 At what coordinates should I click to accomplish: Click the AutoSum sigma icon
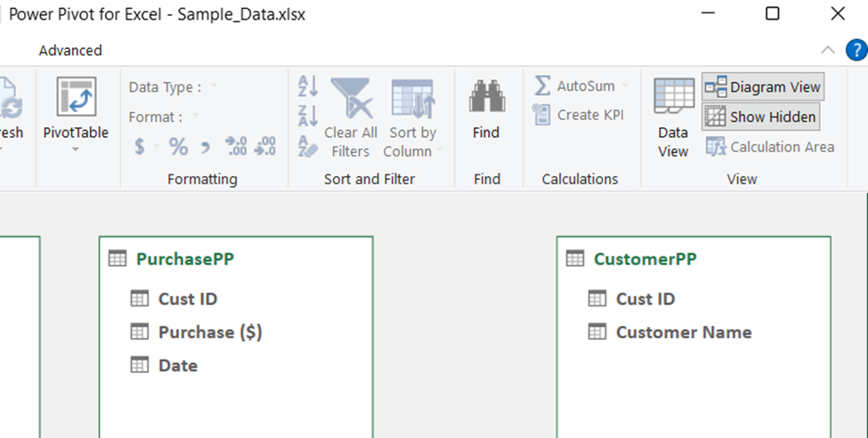click(542, 85)
